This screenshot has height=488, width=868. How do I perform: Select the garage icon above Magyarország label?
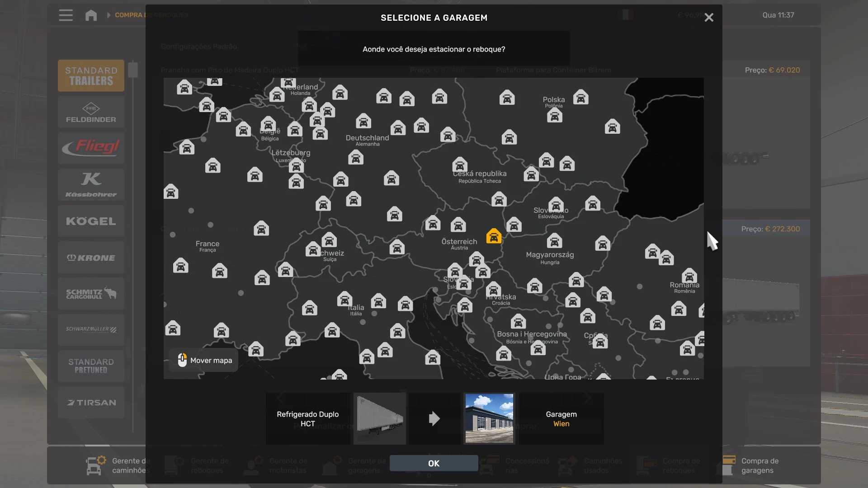coord(554,241)
